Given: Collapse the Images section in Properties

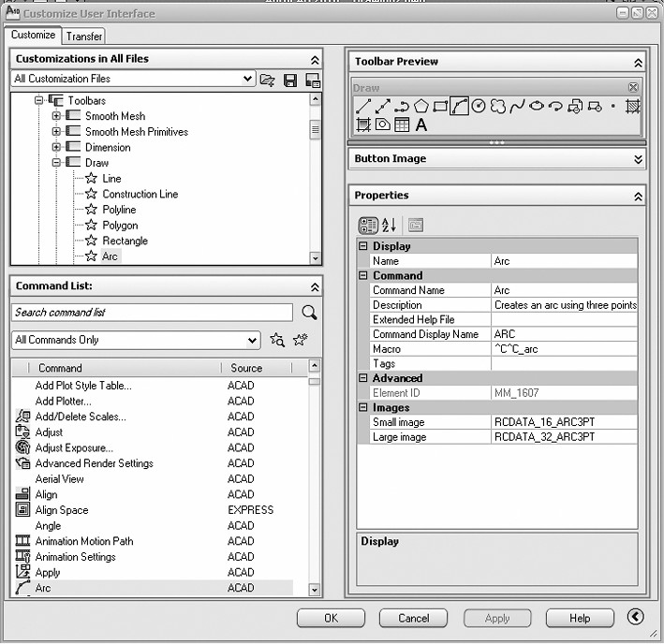Looking at the screenshot, I should pyautogui.click(x=364, y=408).
